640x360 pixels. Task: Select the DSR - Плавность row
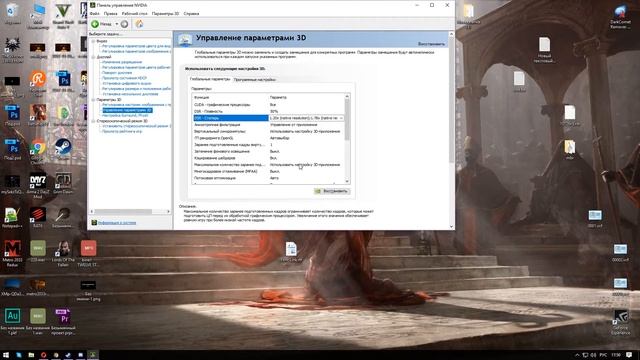pos(269,111)
